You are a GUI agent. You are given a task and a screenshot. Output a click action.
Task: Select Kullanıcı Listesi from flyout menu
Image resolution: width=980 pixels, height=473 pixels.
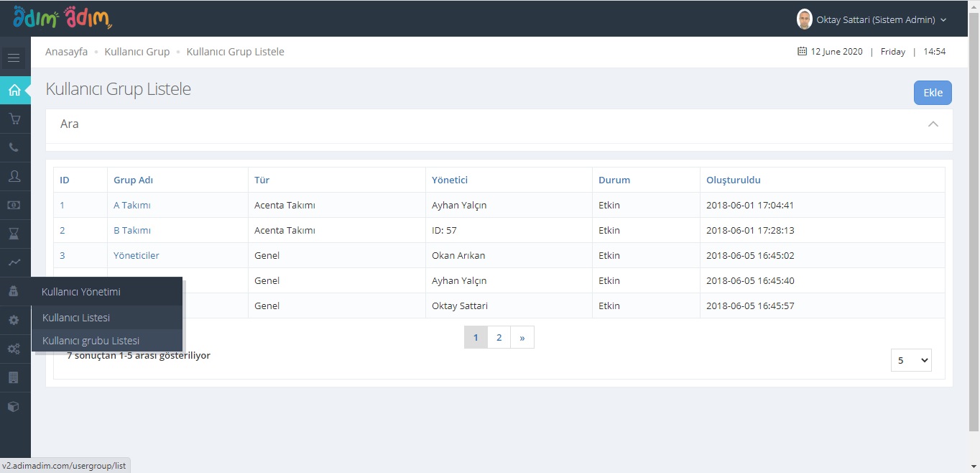click(x=76, y=318)
